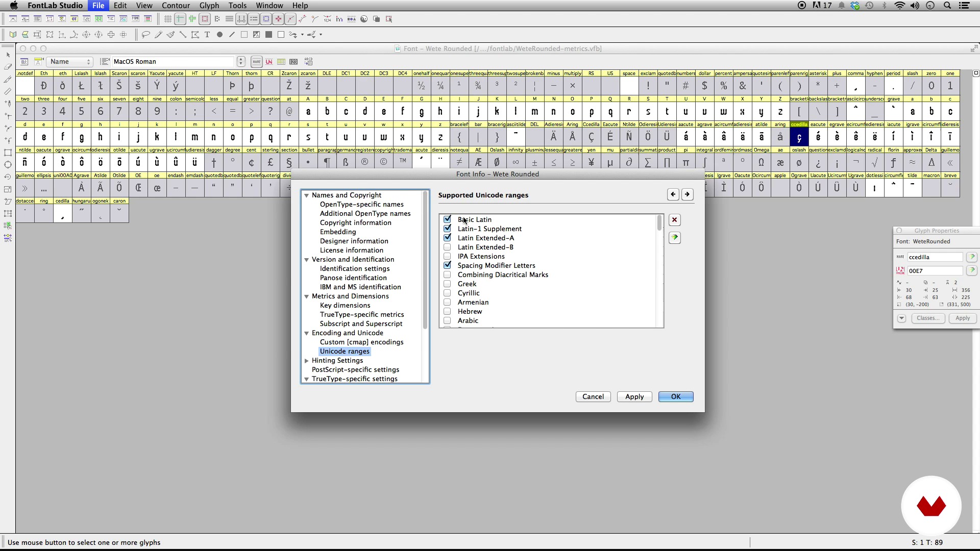Switch glyph captions to Unicode mode
This screenshot has height=551, width=980.
coord(269,62)
